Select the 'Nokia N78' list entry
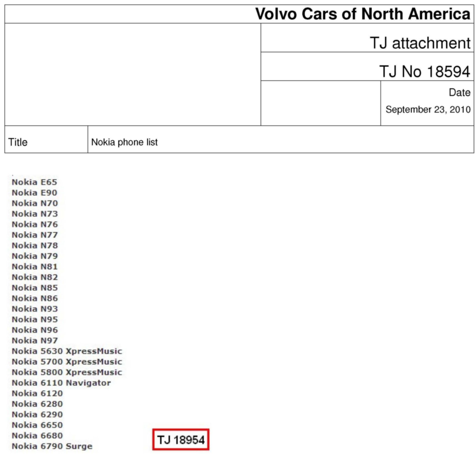Viewport: 476px width, 457px height. 35,245
